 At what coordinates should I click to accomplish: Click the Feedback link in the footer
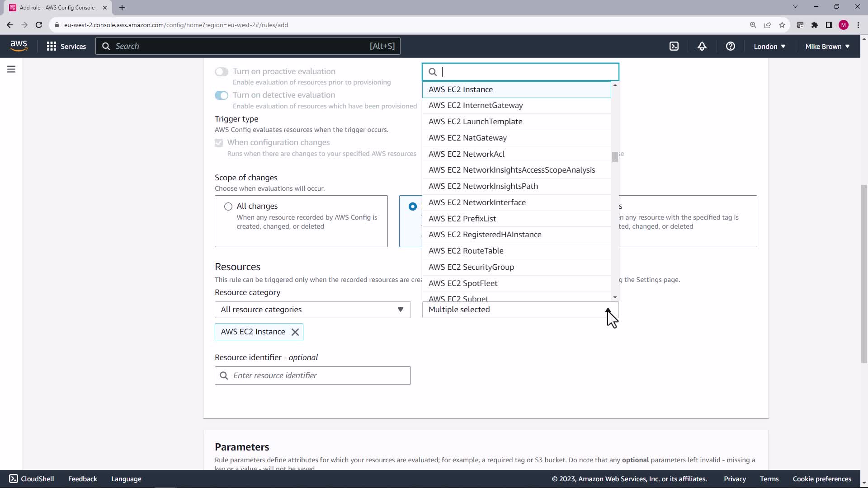pyautogui.click(x=82, y=479)
